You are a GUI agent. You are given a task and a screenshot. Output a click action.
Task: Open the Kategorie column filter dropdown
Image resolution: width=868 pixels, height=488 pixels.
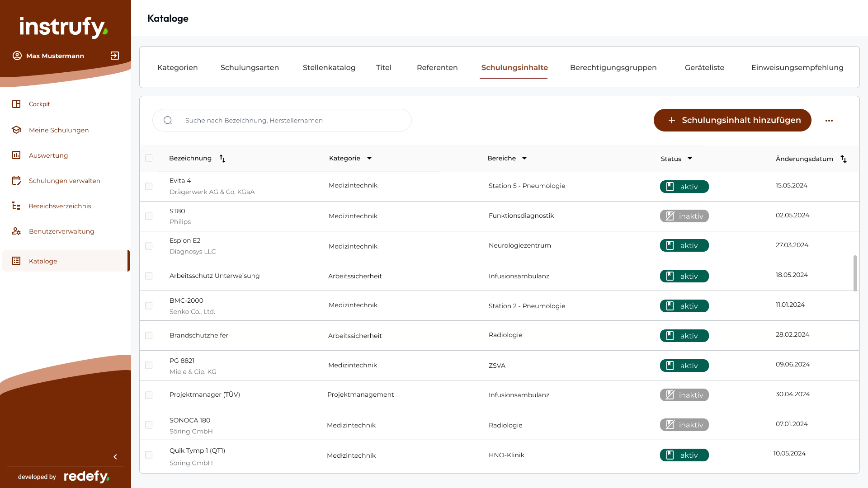369,158
